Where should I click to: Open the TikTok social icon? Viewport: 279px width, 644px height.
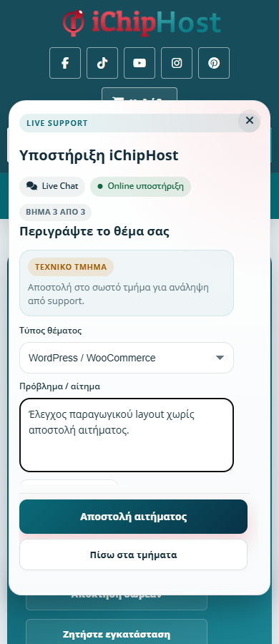click(x=102, y=63)
